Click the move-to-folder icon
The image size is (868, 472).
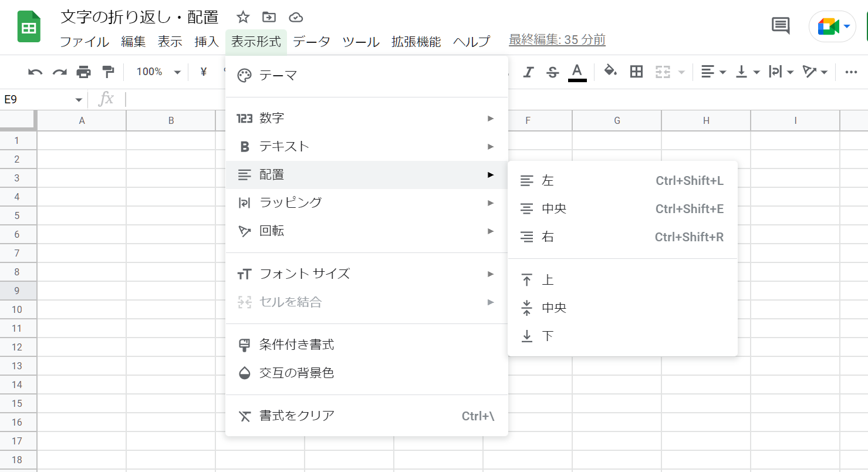pos(269,17)
